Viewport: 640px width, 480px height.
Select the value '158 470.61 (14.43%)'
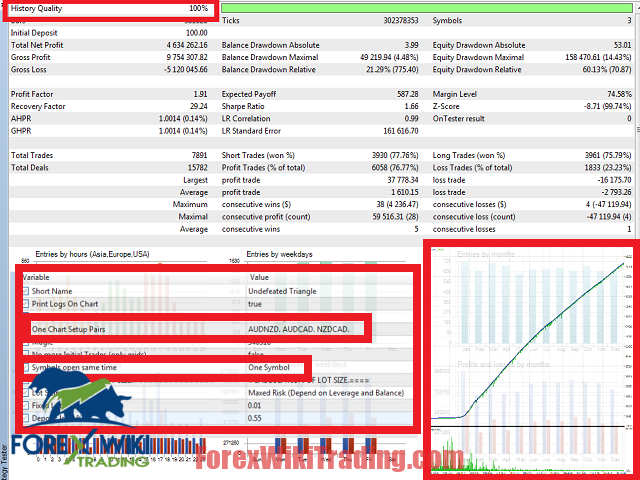[598, 57]
